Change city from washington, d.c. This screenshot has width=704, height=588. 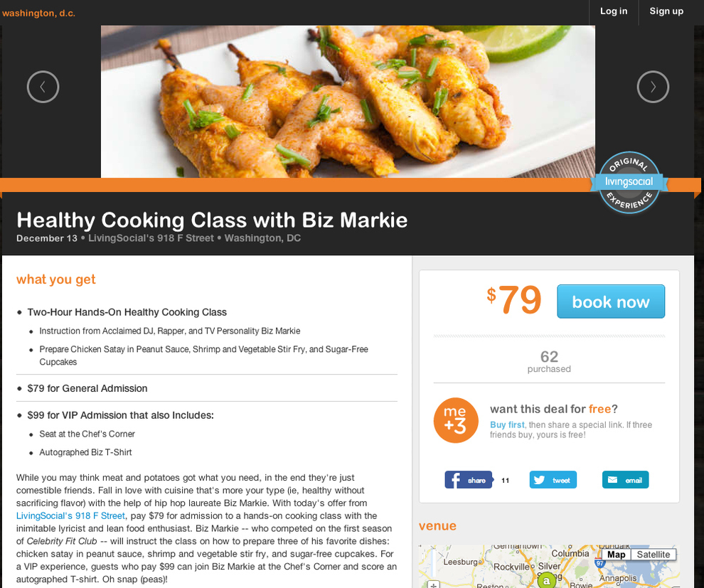[x=38, y=13]
